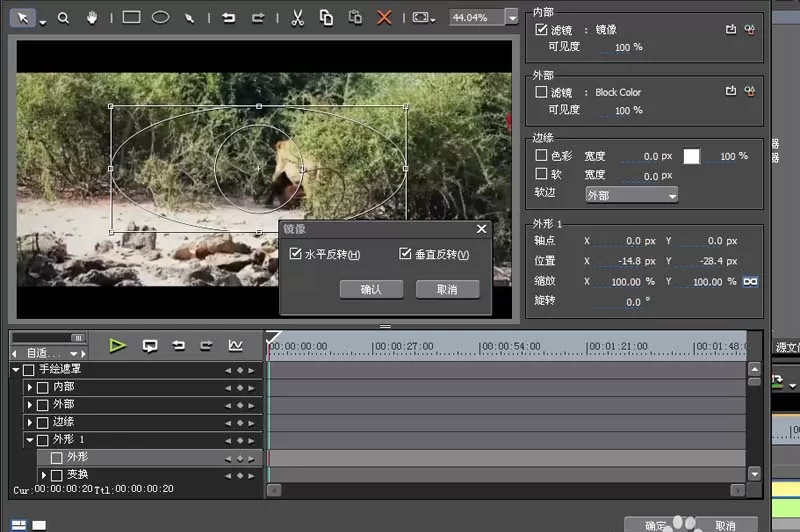Select the zoom magnifier tool
Viewport: 800px width, 532px height.
tap(63, 18)
